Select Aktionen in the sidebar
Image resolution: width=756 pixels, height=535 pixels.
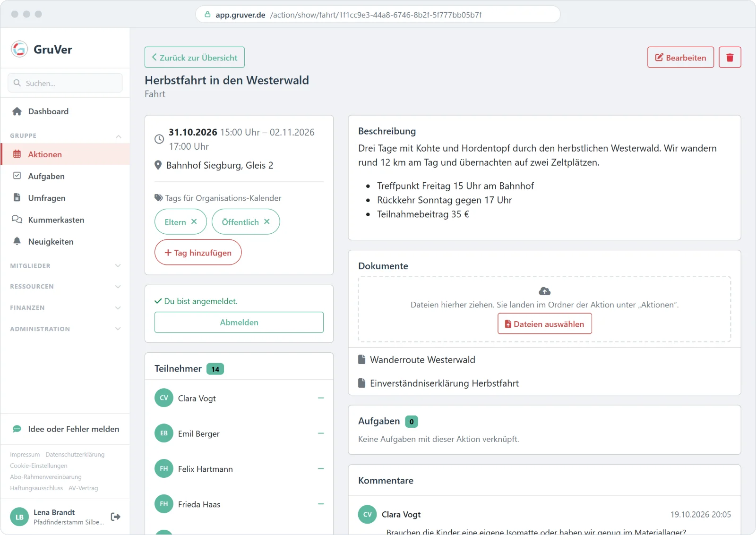65,154
